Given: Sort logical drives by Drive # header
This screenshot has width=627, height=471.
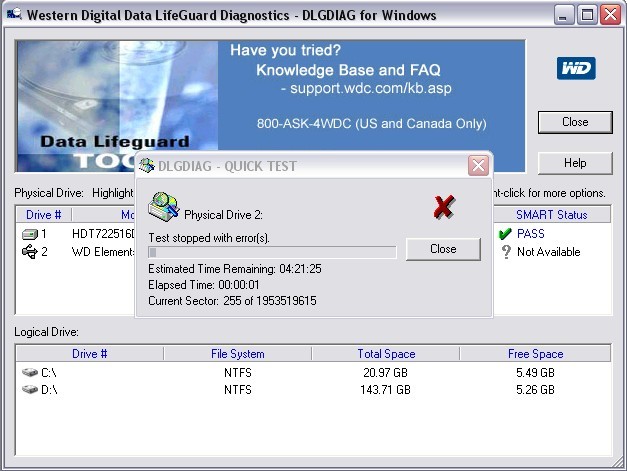Looking at the screenshot, I should [90, 354].
